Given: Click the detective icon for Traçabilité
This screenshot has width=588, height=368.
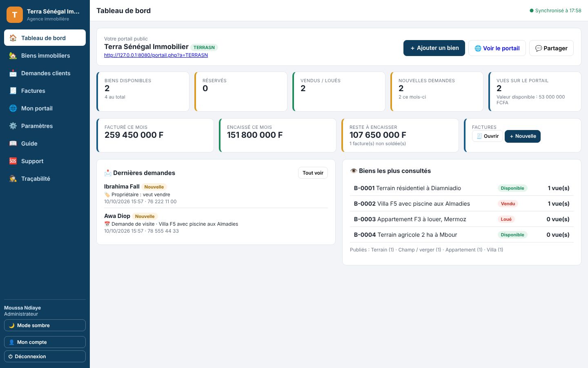Looking at the screenshot, I should (13, 179).
